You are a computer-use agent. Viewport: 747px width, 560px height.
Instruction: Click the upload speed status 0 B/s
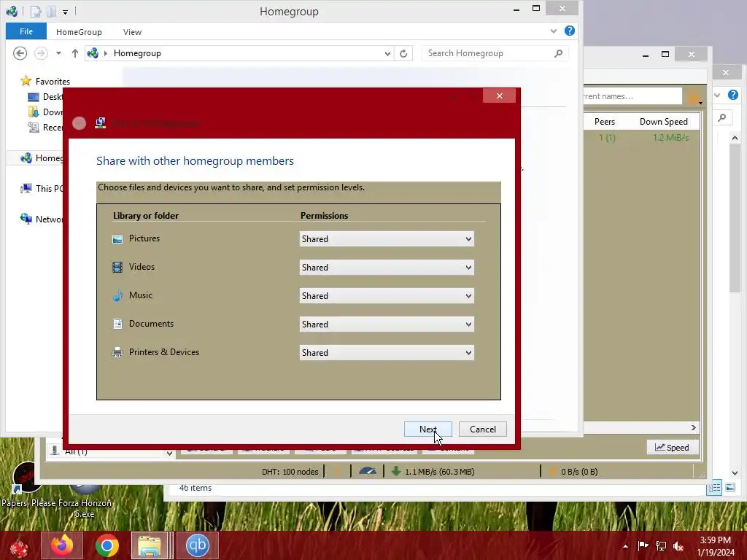tap(573, 472)
